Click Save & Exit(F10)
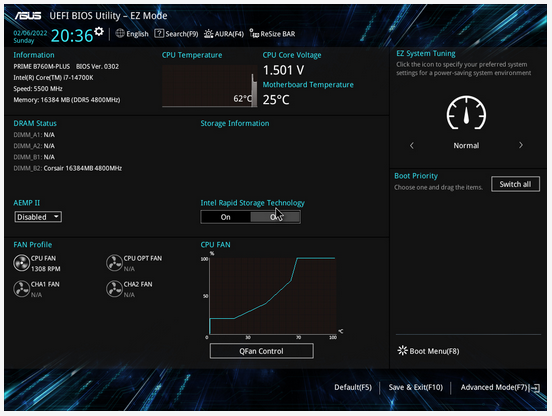 coord(415,387)
